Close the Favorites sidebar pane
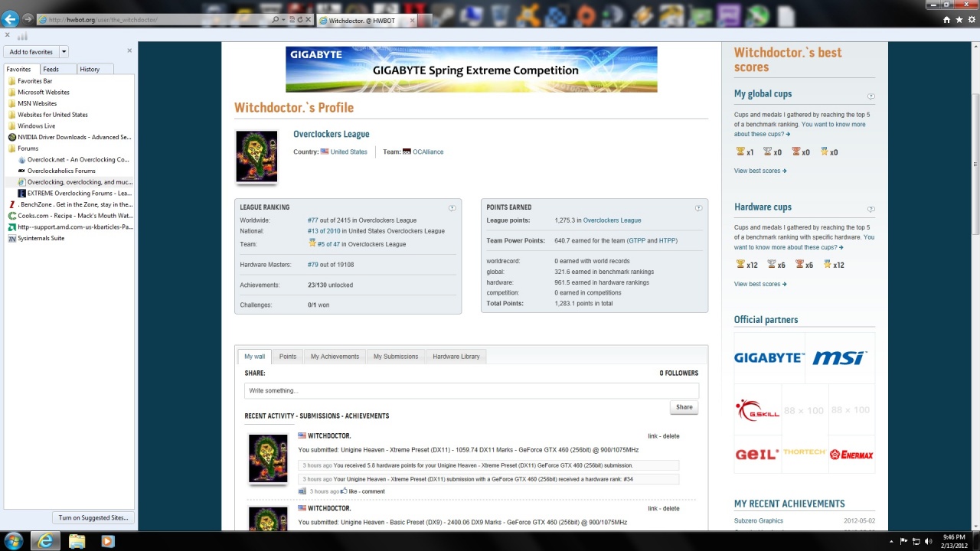 (129, 51)
